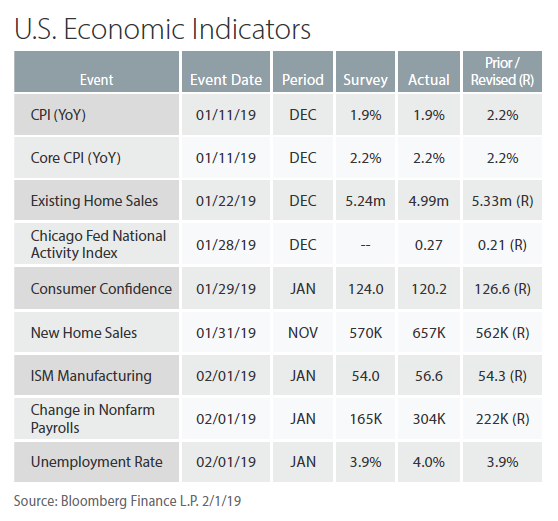Select the Existing Home Sales row label
The width and height of the screenshot is (558, 521).
(x=96, y=200)
